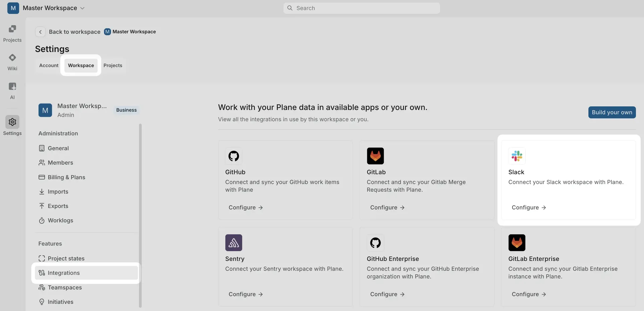Open Members settings page

coord(87,163)
